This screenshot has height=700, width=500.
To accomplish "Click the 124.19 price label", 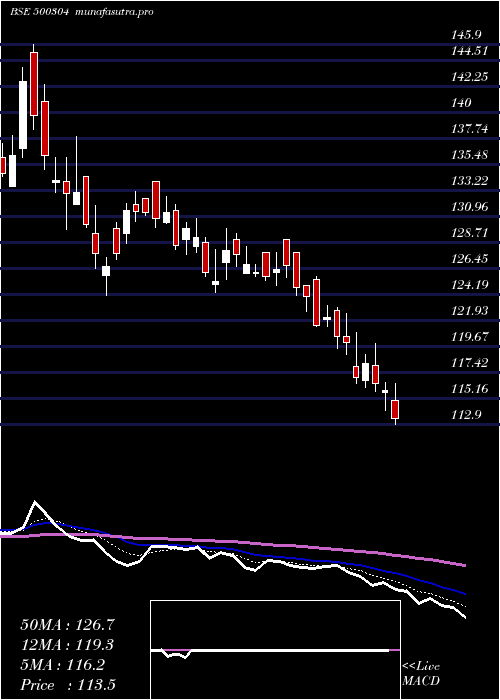I will (469, 284).
